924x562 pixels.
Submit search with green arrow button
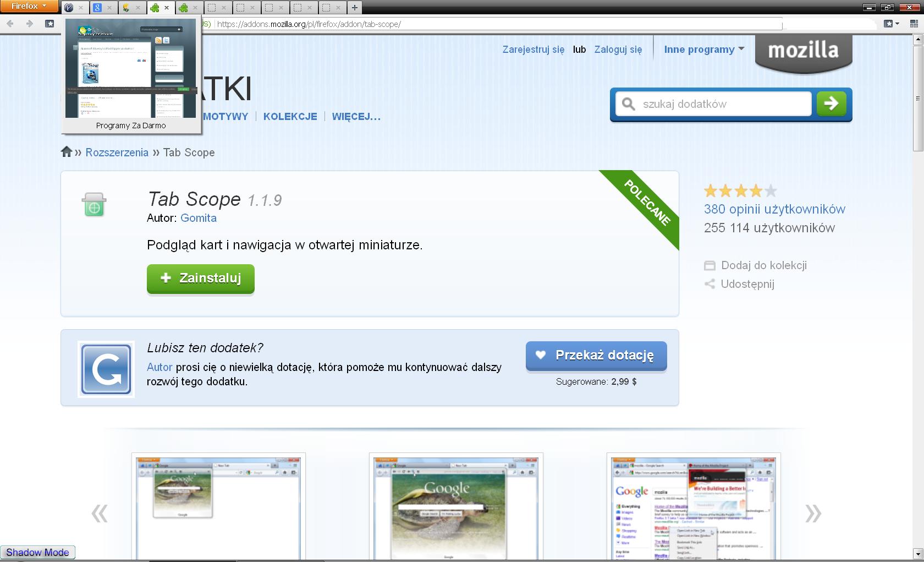tap(832, 103)
